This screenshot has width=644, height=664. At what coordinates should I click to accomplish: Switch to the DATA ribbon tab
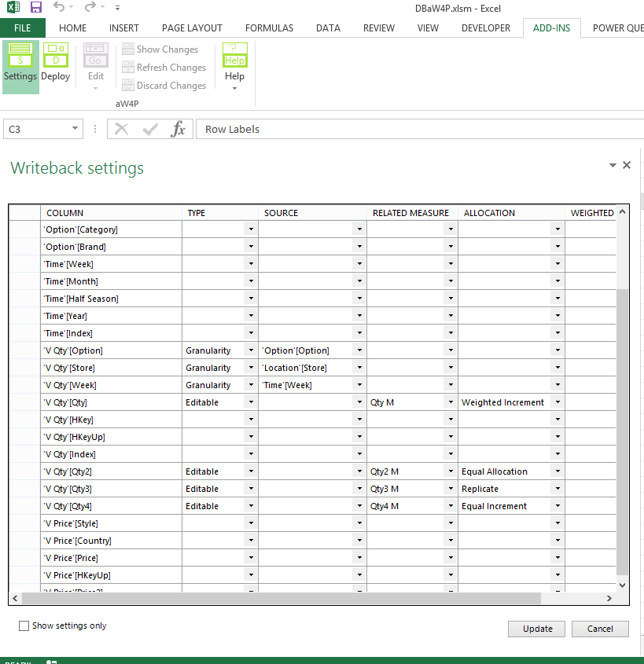pyautogui.click(x=328, y=28)
